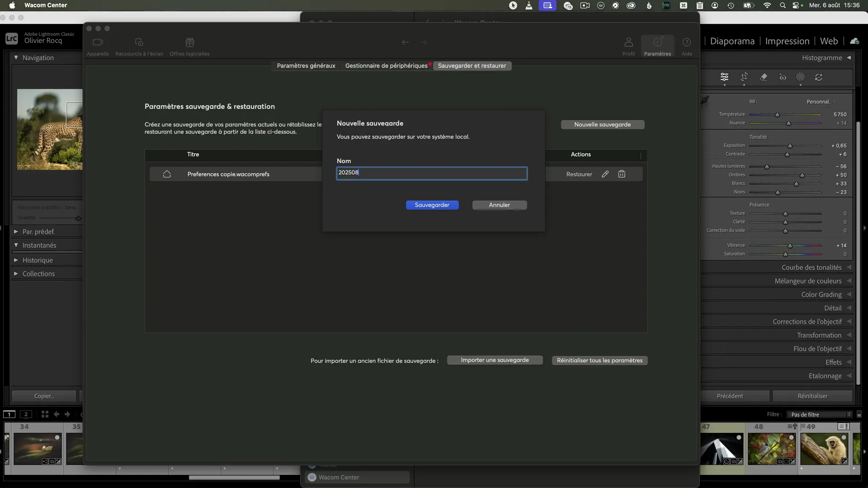Expand the Collections panel
868x488 pixels.
pos(16,273)
